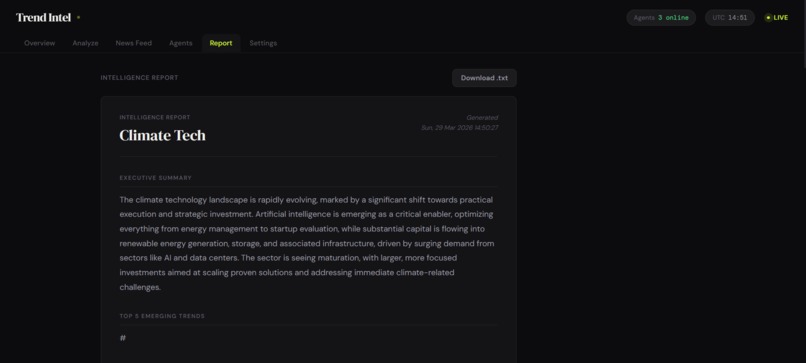
Task: Open the Settings tab
Action: point(263,43)
